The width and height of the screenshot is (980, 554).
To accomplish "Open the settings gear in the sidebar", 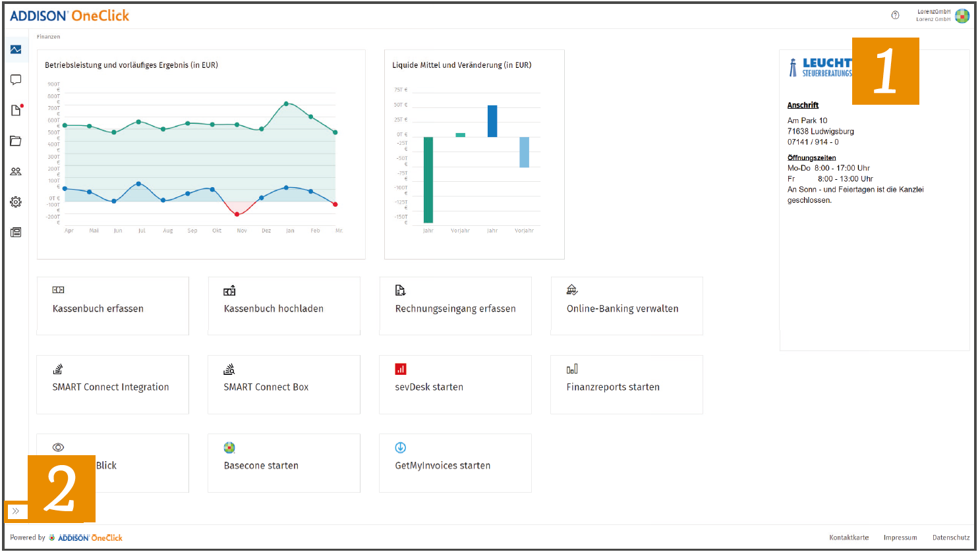I will pyautogui.click(x=16, y=202).
